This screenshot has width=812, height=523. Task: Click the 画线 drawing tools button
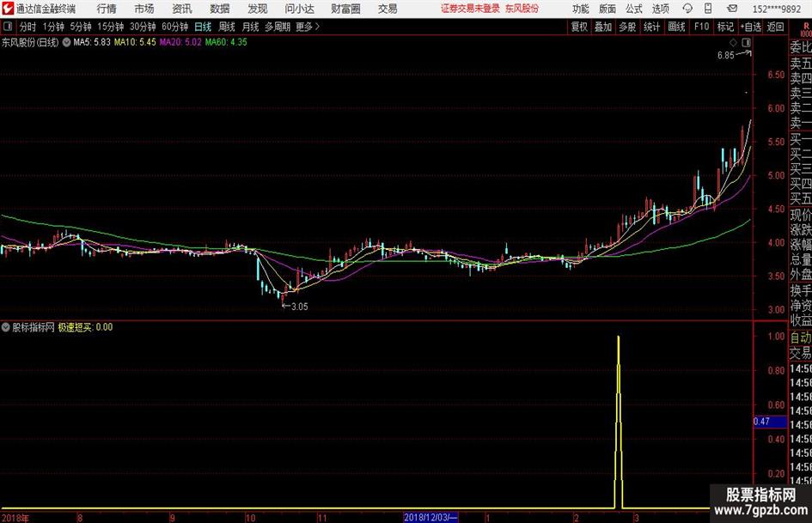pos(676,27)
